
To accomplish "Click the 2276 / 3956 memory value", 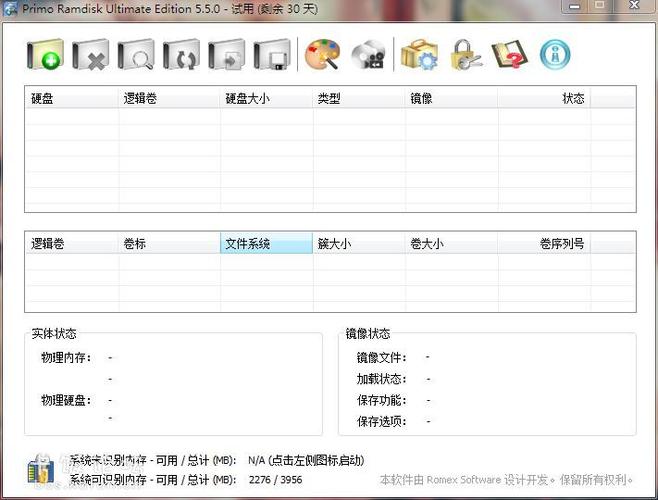I will coord(275,479).
